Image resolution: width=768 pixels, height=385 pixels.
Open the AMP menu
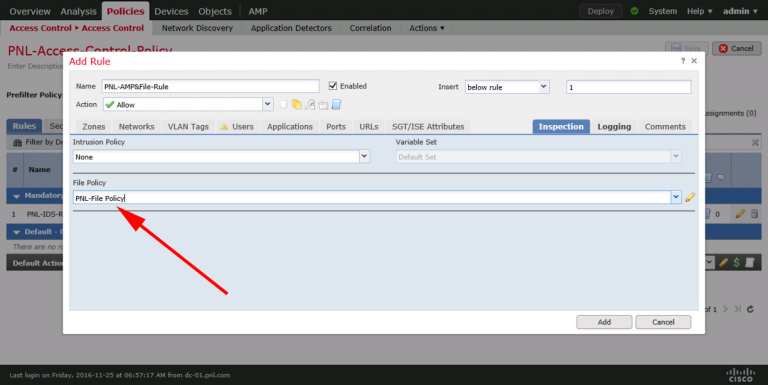258,11
